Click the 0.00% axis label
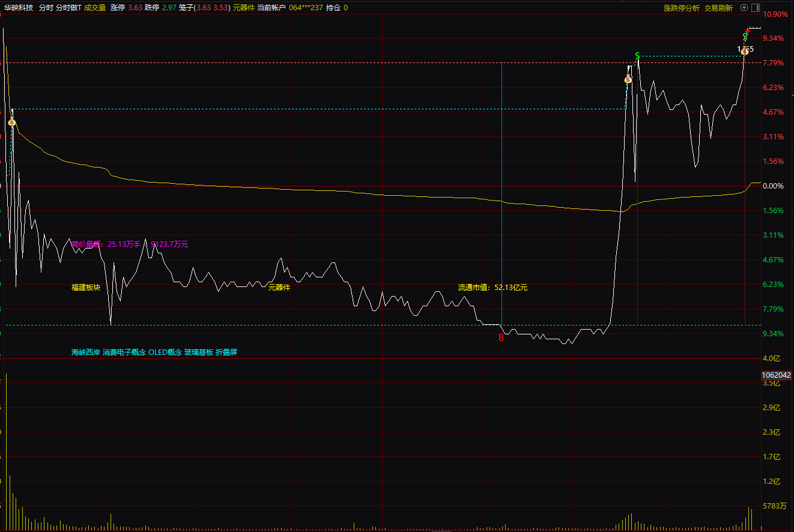 coord(773,186)
